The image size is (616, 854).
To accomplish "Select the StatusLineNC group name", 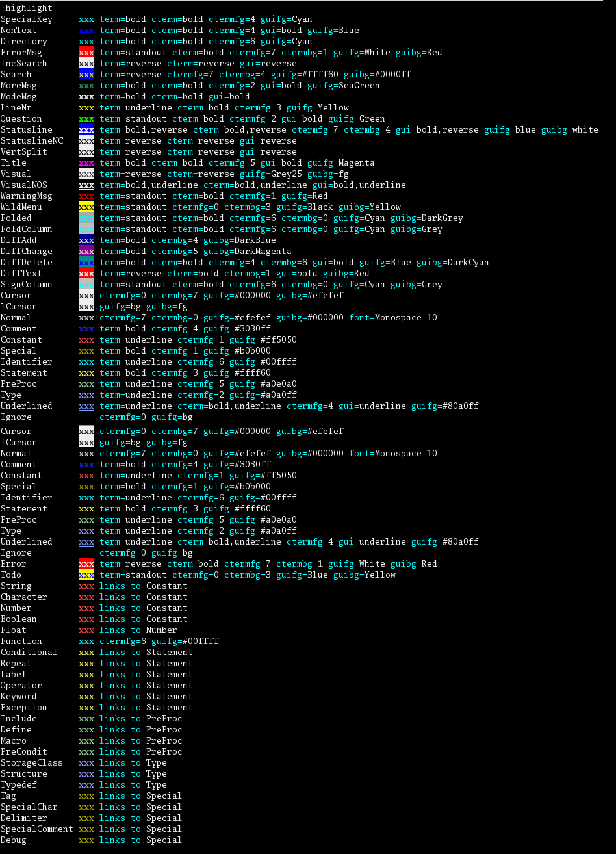I will (32, 141).
